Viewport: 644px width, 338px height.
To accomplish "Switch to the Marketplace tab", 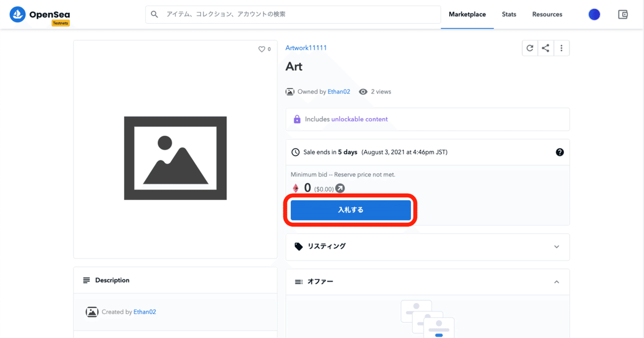I will coord(467,14).
